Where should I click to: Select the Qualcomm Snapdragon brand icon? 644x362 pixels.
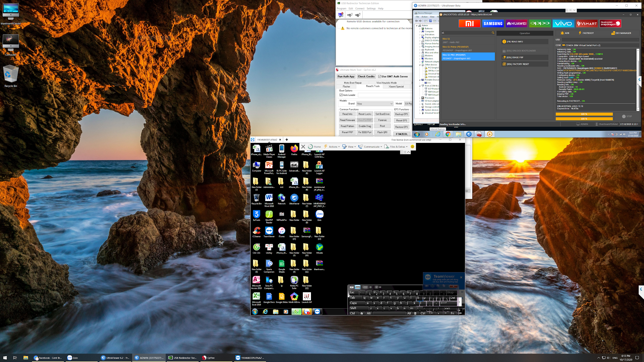pyautogui.click(x=610, y=24)
